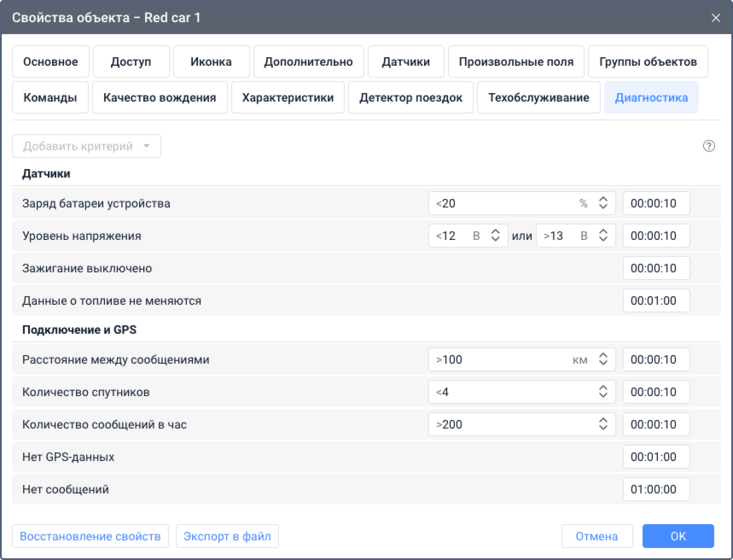Open the Добавить критерий dropdown
Viewport: 733px width, 560px height.
point(86,146)
